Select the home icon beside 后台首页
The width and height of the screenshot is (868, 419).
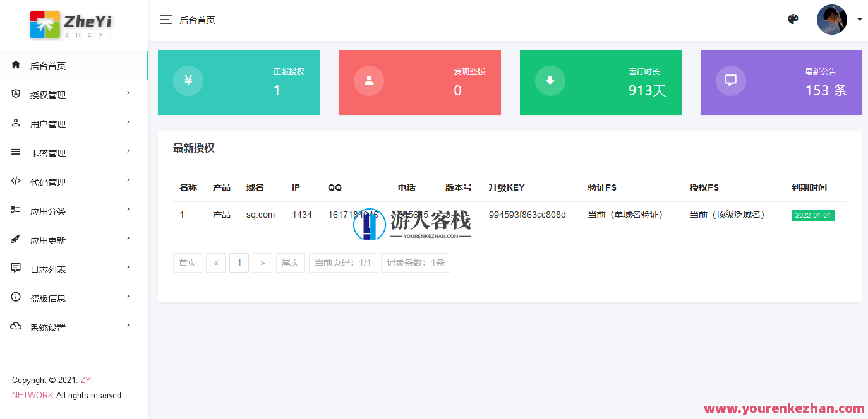coord(15,65)
